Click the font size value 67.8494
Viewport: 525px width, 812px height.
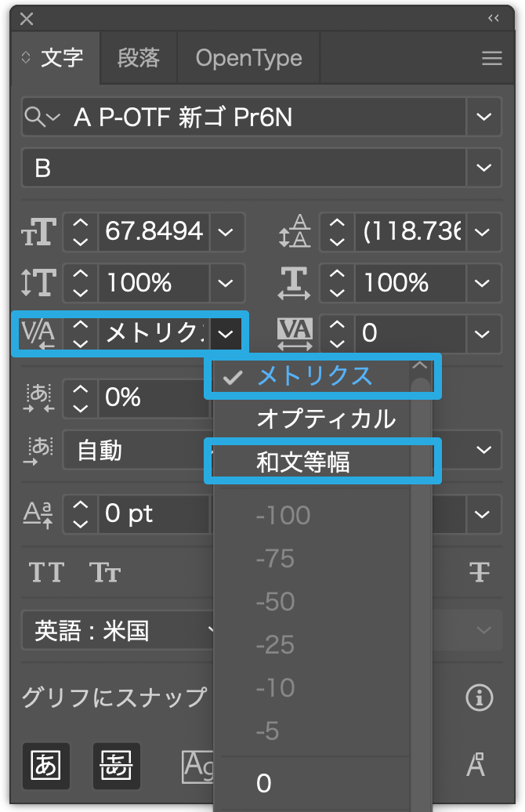click(x=154, y=232)
